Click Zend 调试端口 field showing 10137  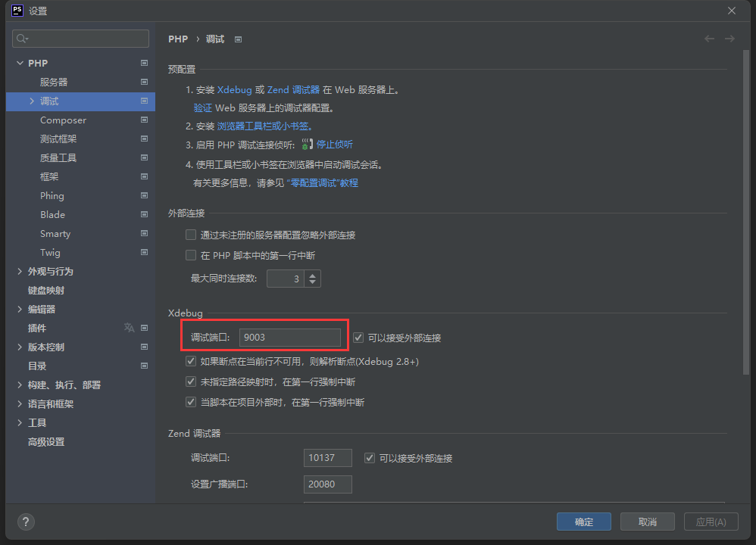click(x=328, y=458)
